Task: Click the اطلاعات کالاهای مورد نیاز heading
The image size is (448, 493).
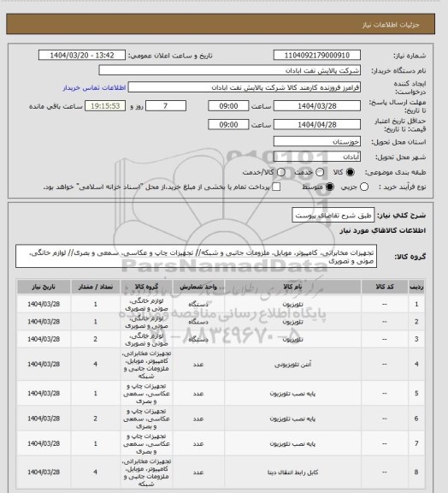Action: tap(383, 230)
